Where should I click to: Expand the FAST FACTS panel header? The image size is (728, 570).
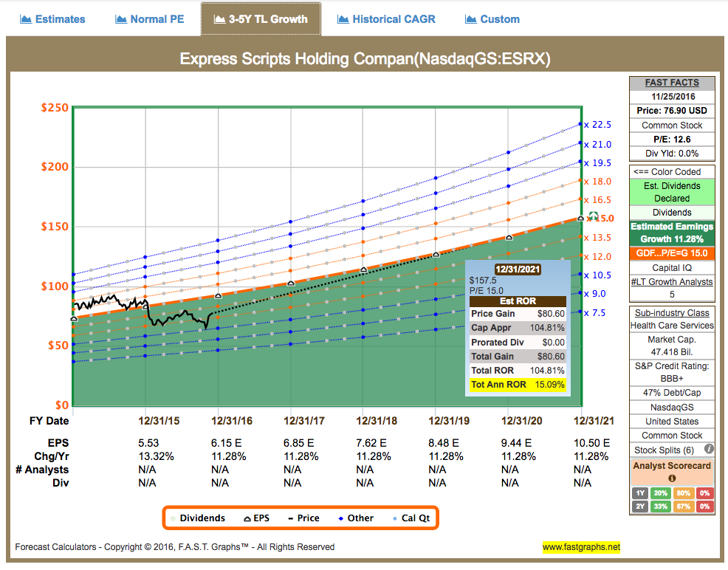(672, 82)
